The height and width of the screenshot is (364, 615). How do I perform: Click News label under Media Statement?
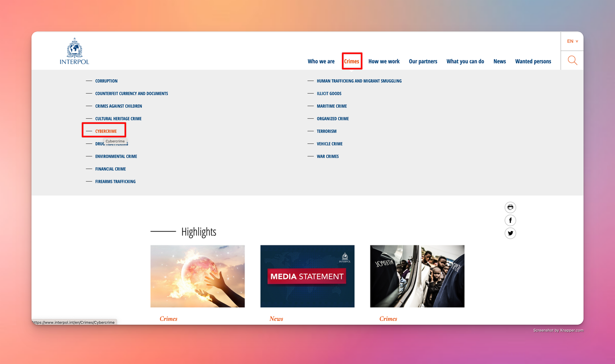276,319
